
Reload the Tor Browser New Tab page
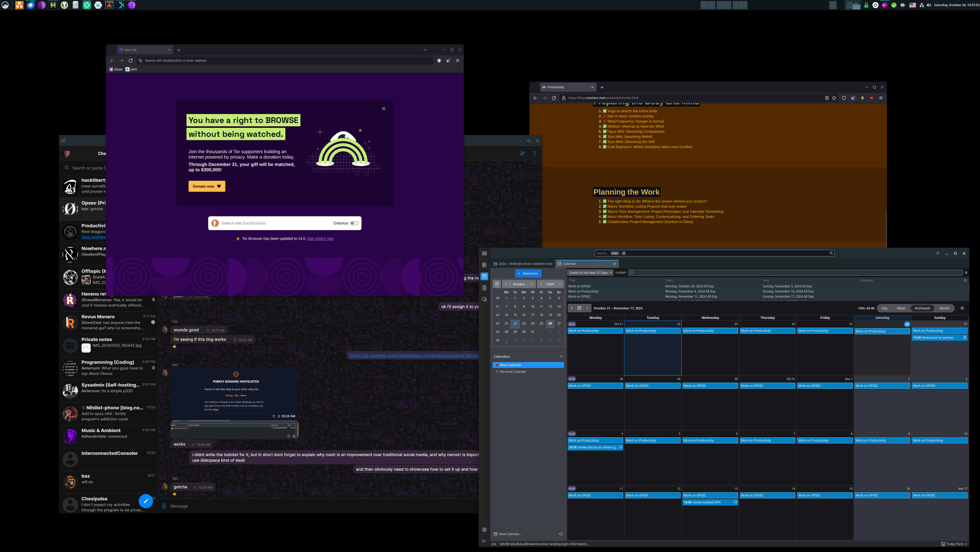131,61
